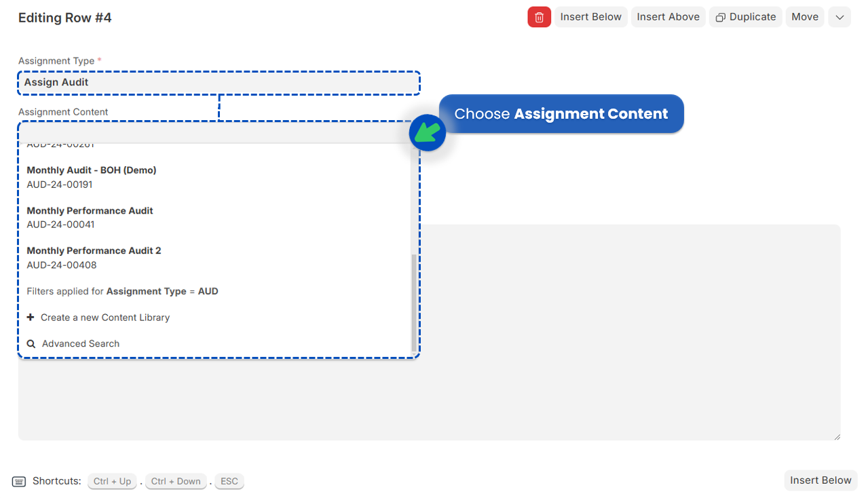Click the ESC shortcut chip

point(229,481)
